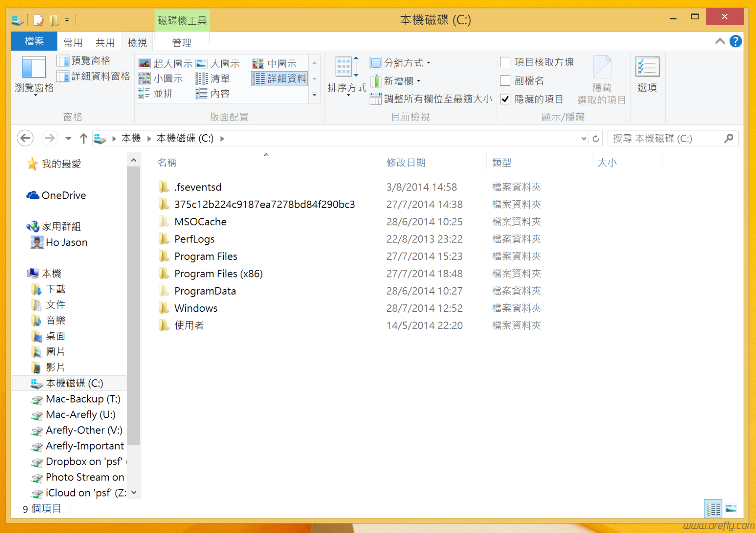This screenshot has height=533, width=756.
Task: Expand the layout gallery with its down arrow
Action: (x=314, y=95)
